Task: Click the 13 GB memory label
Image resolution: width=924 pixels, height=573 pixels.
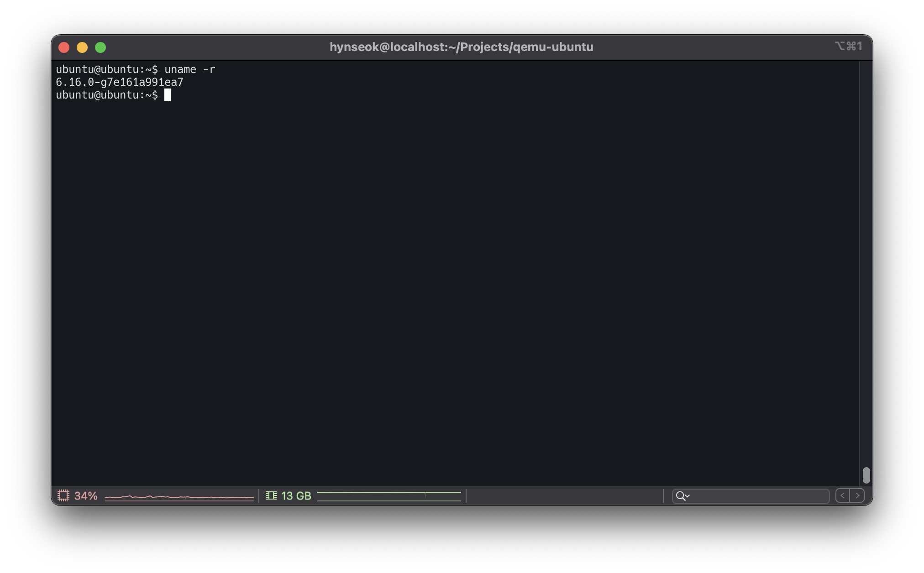Action: point(296,496)
